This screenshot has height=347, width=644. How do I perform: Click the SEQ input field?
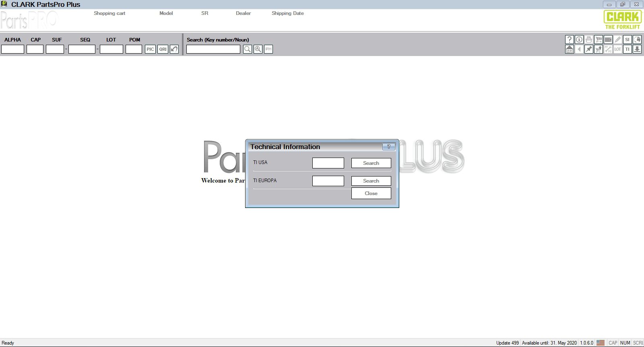click(82, 49)
